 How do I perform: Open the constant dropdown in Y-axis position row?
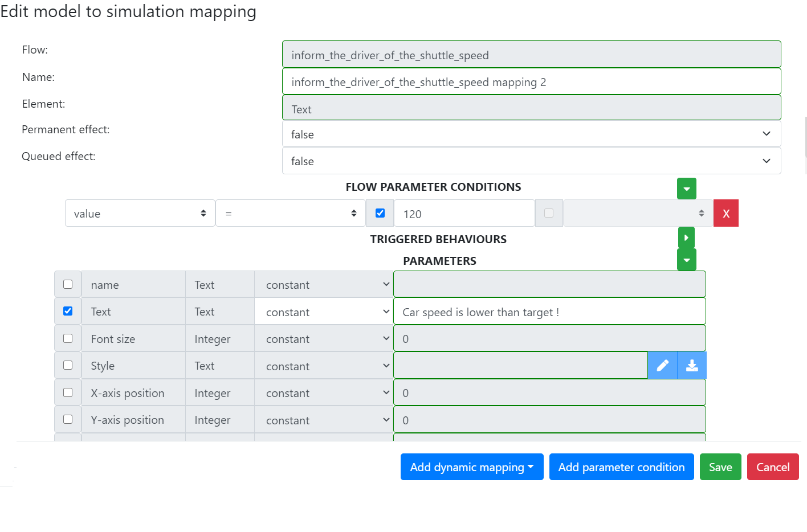(324, 420)
